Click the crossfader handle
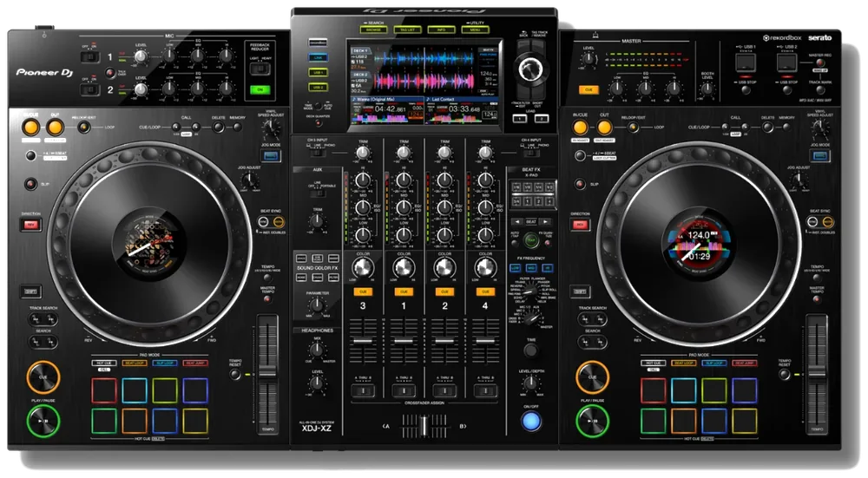 point(424,426)
